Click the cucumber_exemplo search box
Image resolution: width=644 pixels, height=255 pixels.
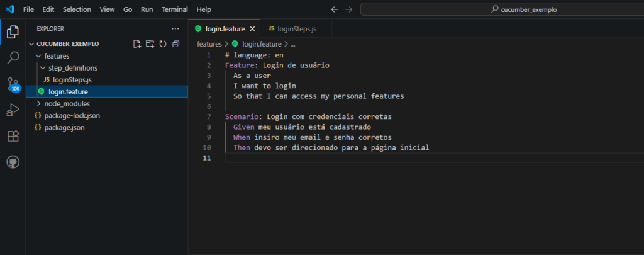501,10
